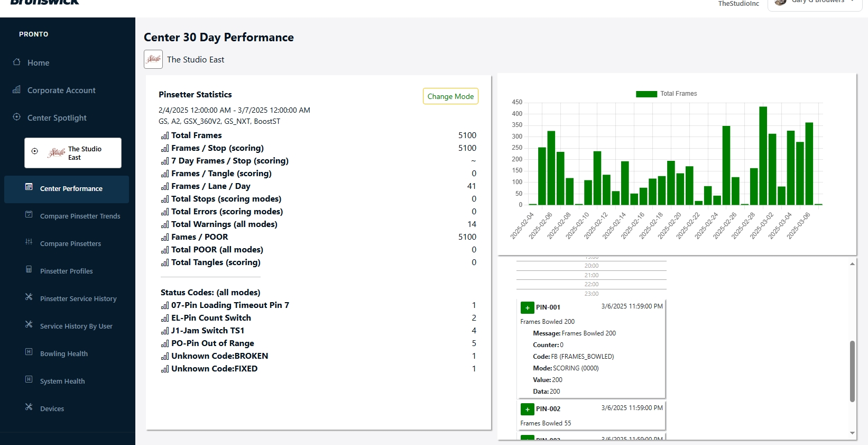
Task: Click the Compare Pinsetters icon
Action: [x=29, y=242]
